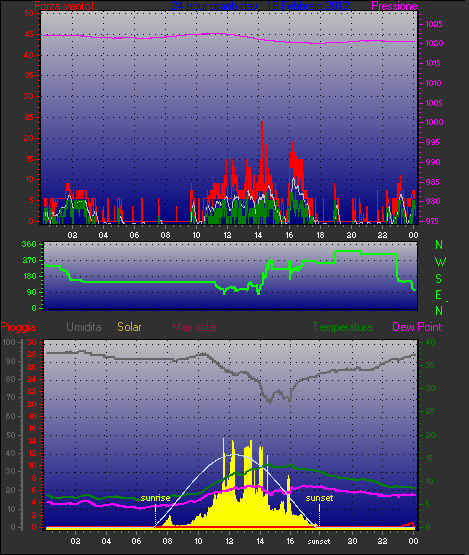The width and height of the screenshot is (469, 555).
Task: Click the yellow Solar legend label
Action: click(129, 327)
